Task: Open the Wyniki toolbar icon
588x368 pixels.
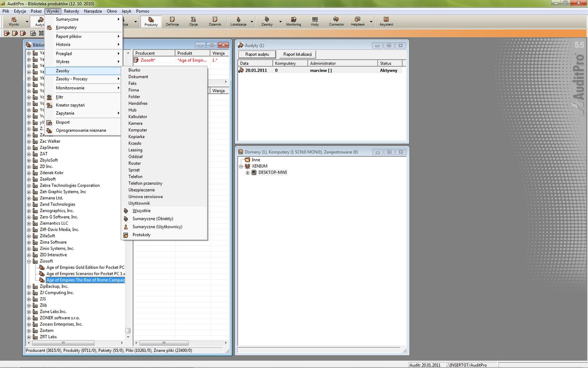Action: pos(14,21)
